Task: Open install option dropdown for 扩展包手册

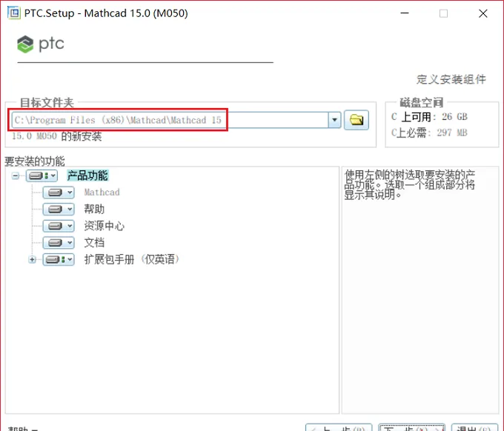Action: (59, 259)
